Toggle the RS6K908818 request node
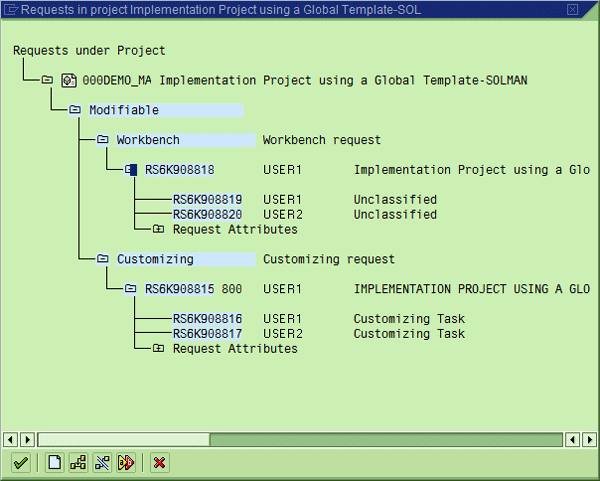 131,170
